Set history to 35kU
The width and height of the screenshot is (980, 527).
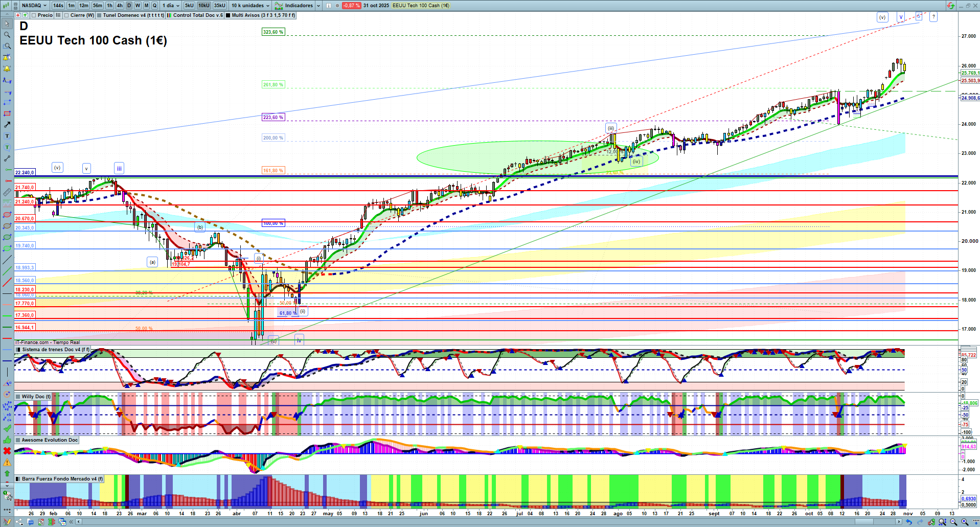(x=220, y=6)
